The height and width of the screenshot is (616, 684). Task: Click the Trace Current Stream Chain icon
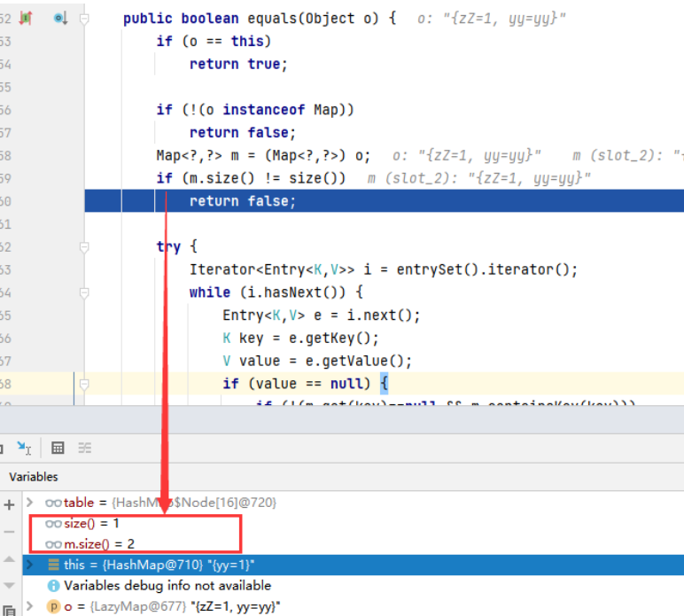tap(85, 448)
